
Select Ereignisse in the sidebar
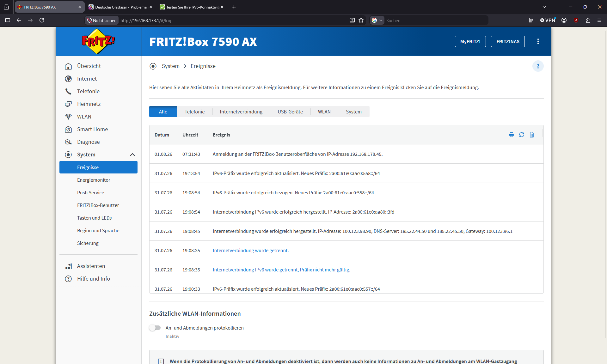coord(98,167)
